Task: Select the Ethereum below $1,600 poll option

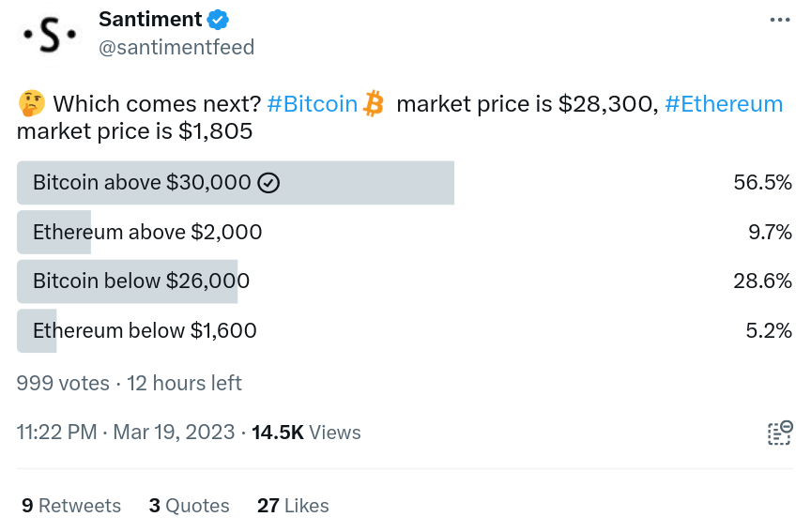Action: point(405,331)
